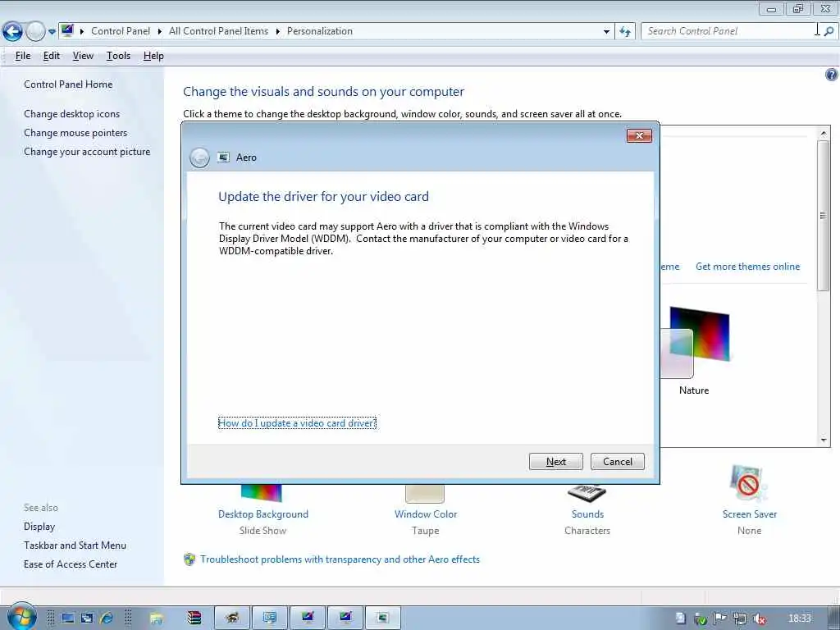Expand the arrow after Control Panel breadcrumb
Viewport: 840px width, 630px height.
[160, 32]
